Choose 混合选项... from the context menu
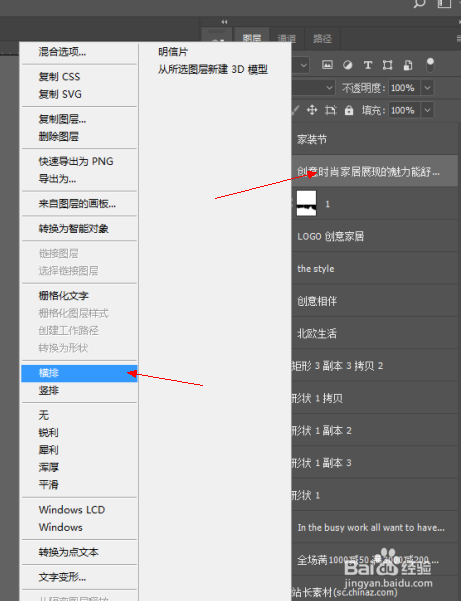This screenshot has height=601, width=461. pyautogui.click(x=79, y=52)
